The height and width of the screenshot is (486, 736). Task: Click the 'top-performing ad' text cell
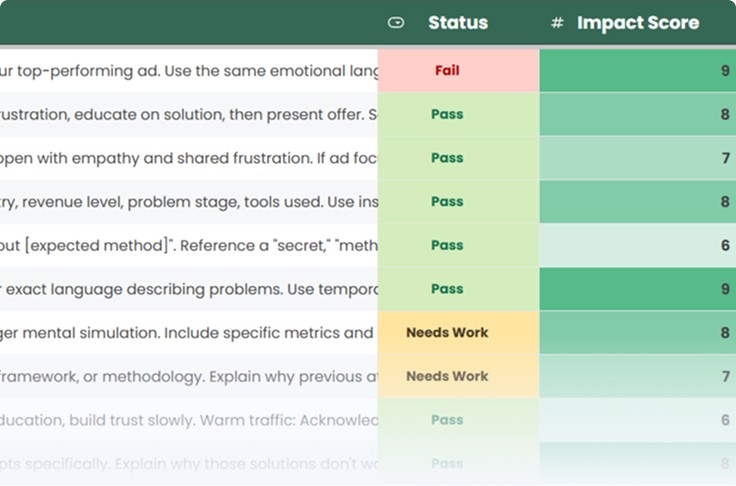(188, 71)
